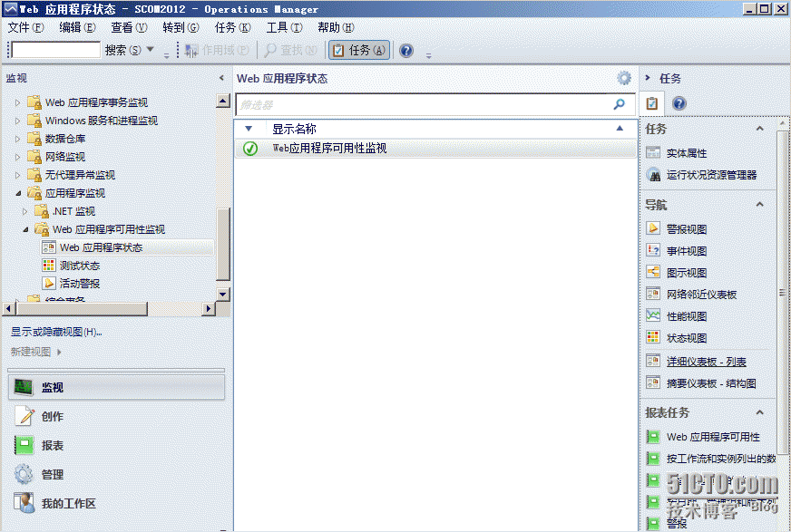The height and width of the screenshot is (532, 791).
Task: Expand the 无代理异常监视 tree node
Action: coord(17,175)
